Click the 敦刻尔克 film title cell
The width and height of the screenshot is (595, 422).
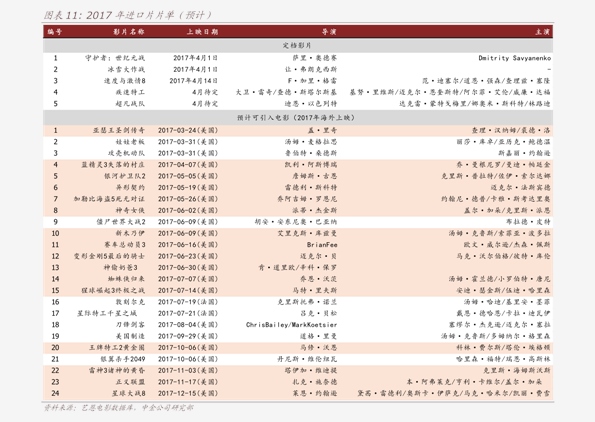coord(130,302)
